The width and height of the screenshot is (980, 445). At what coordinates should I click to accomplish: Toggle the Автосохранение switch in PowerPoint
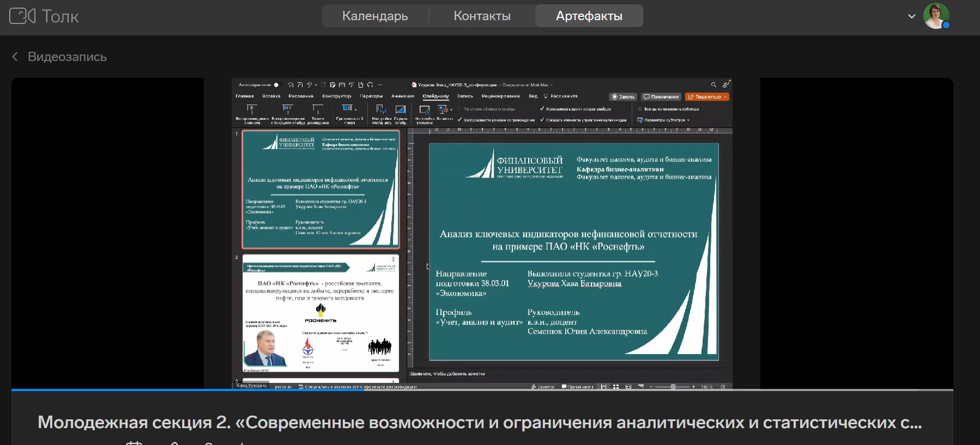pyautogui.click(x=277, y=85)
